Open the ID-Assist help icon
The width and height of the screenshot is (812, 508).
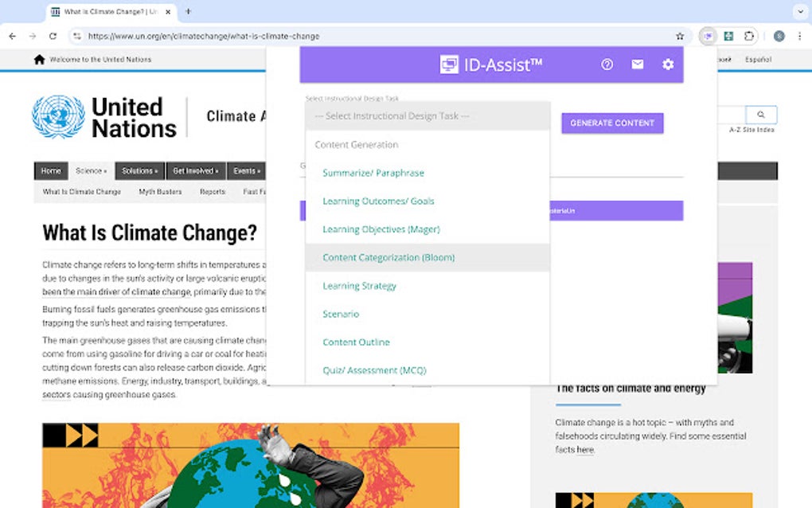click(607, 65)
